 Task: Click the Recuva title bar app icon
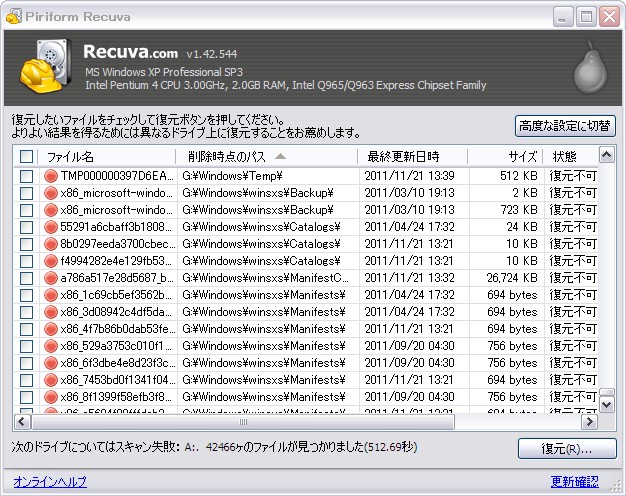(14, 16)
